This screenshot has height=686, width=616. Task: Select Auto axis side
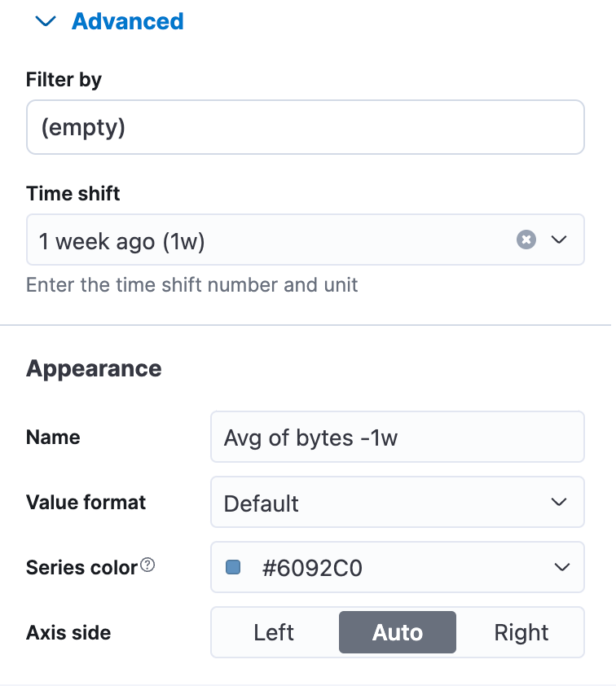(398, 632)
